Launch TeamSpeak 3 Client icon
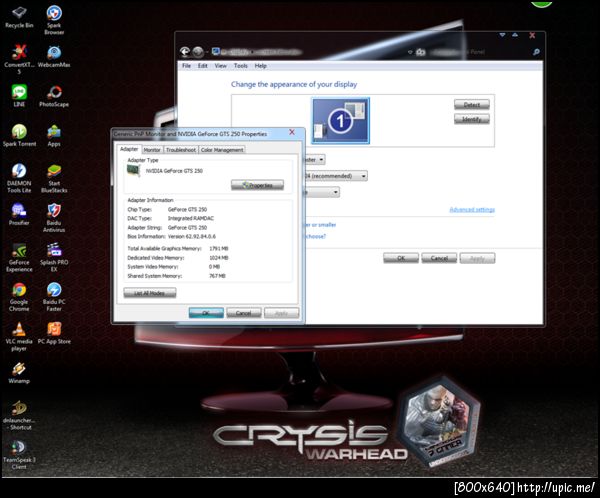 click(x=19, y=455)
